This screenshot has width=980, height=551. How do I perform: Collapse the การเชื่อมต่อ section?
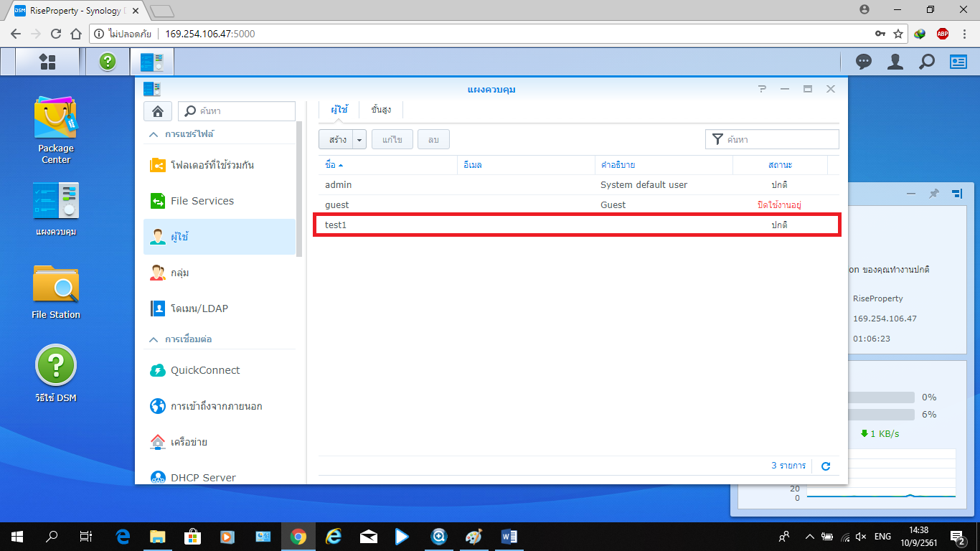[154, 339]
